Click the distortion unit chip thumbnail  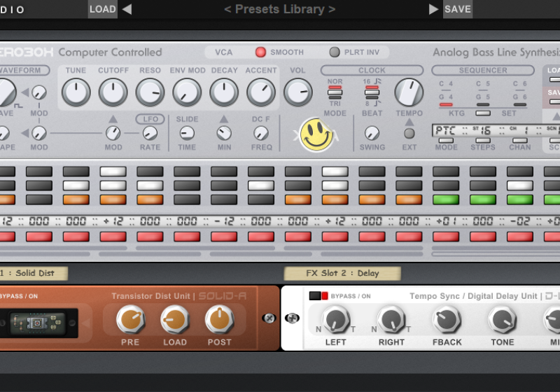coord(38,323)
